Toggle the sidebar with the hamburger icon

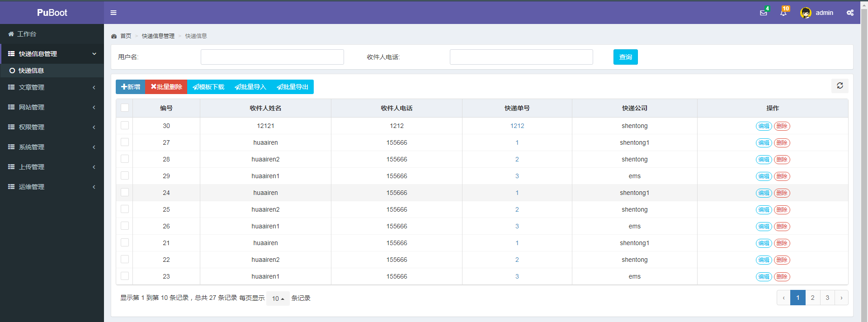(113, 13)
